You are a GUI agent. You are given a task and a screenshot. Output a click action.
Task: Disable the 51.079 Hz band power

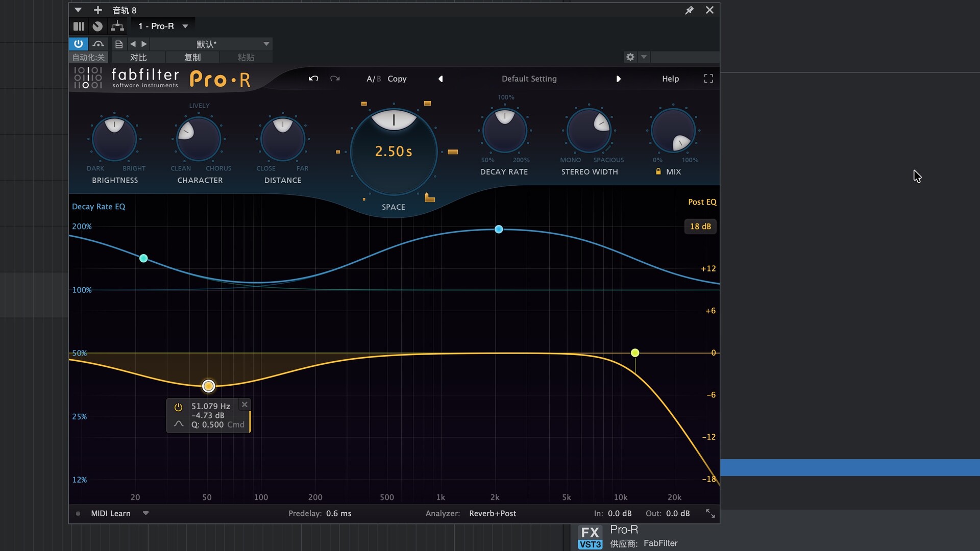[178, 407]
